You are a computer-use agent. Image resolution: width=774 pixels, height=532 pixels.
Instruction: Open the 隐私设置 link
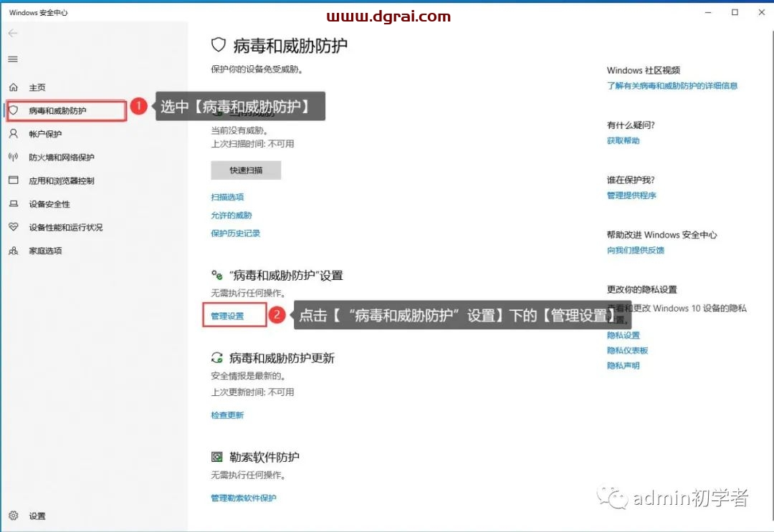[623, 335]
